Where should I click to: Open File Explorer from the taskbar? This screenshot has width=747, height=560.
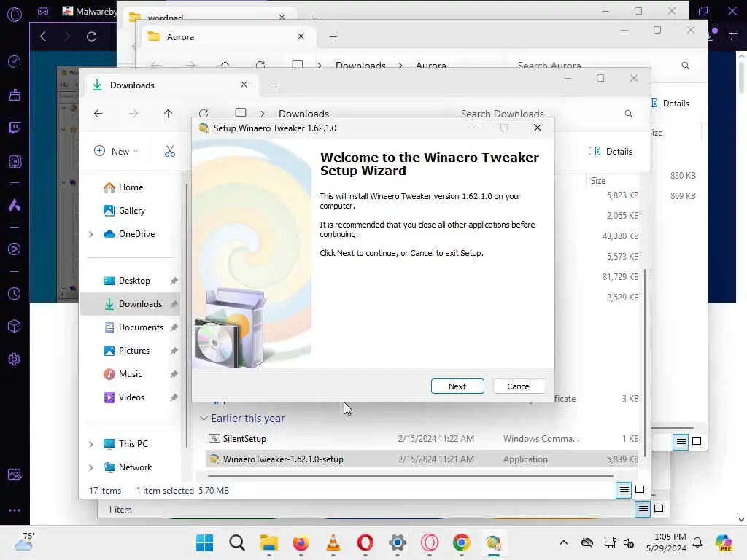pyautogui.click(x=268, y=542)
